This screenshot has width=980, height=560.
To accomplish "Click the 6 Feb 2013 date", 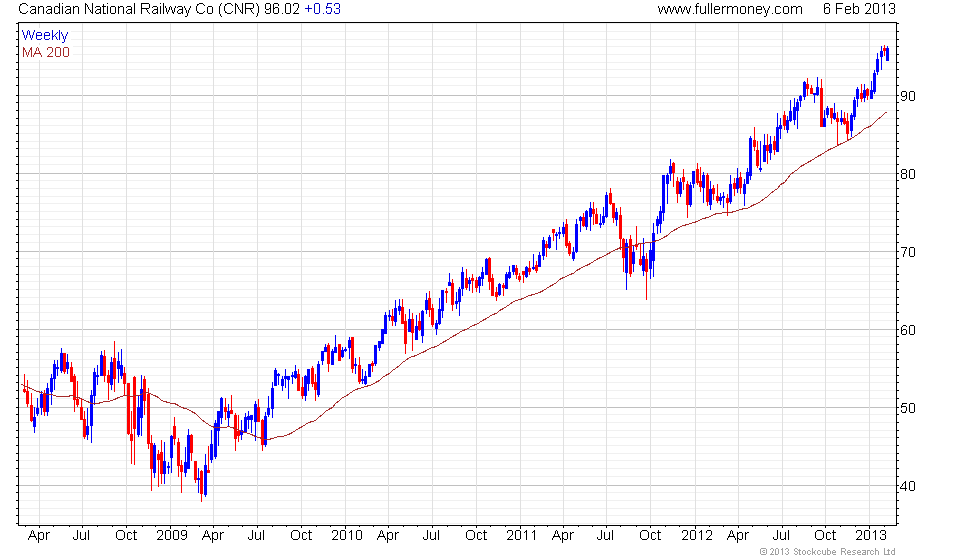I will pos(859,9).
